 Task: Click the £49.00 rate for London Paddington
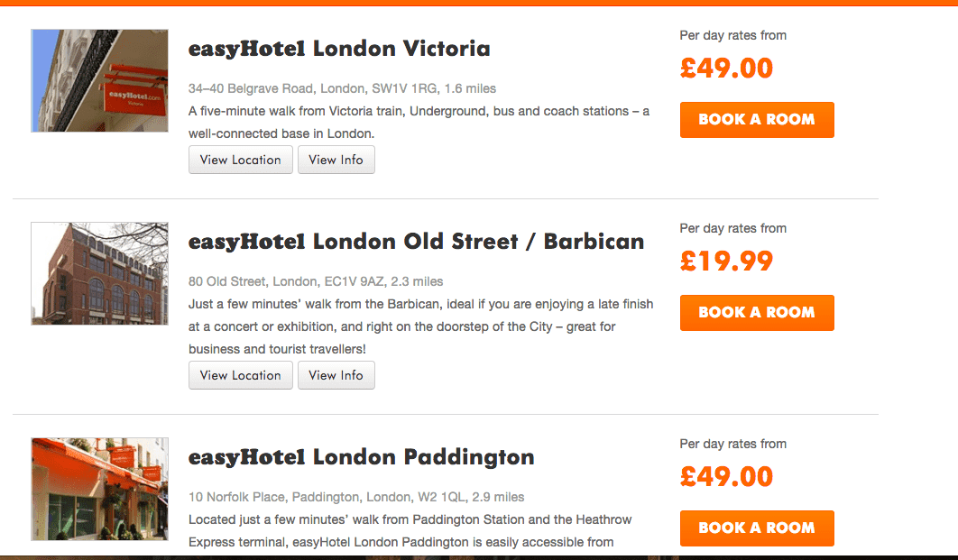click(726, 477)
